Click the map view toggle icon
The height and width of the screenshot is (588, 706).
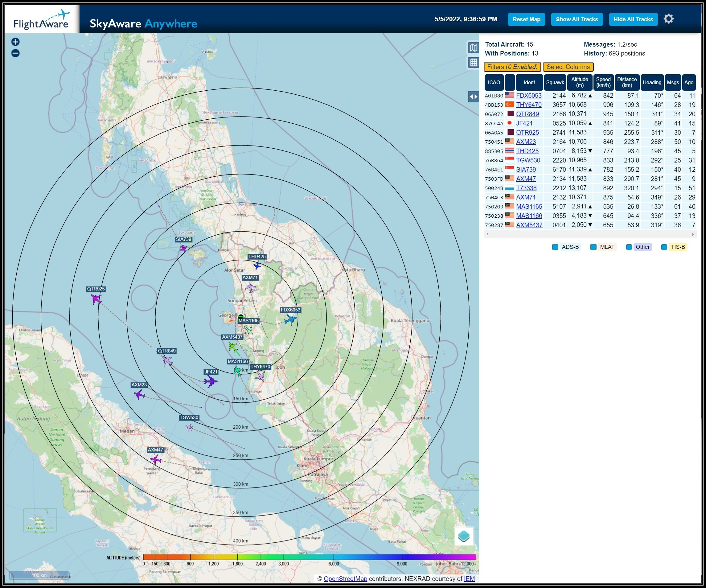pyautogui.click(x=473, y=48)
